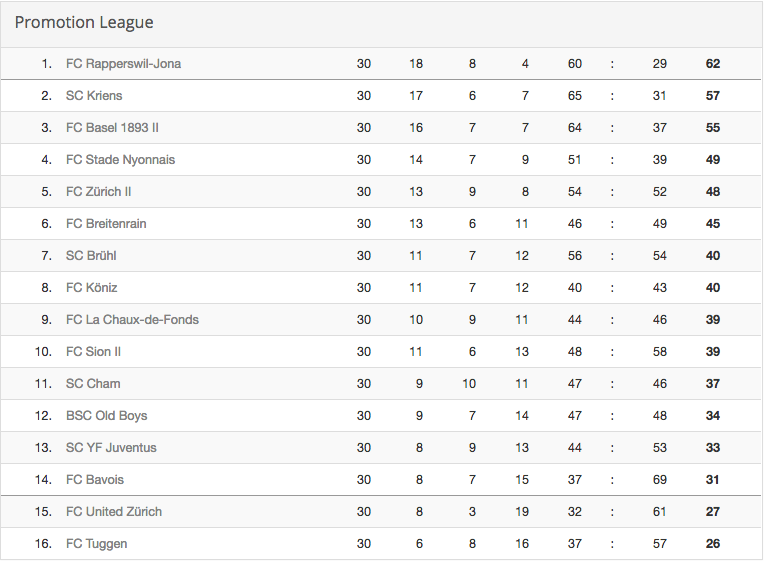Image resolution: width=765 pixels, height=561 pixels.
Task: Click the Promotion League heading
Action: 84,22
